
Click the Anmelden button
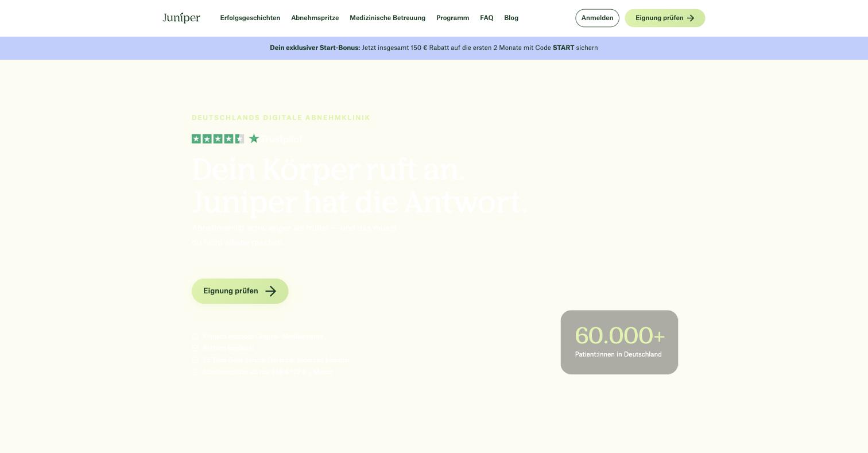coord(597,18)
